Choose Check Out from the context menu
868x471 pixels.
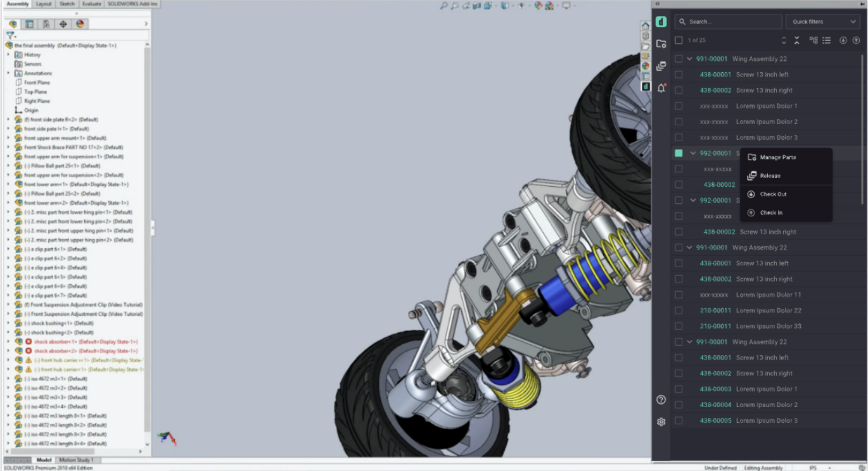[773, 194]
